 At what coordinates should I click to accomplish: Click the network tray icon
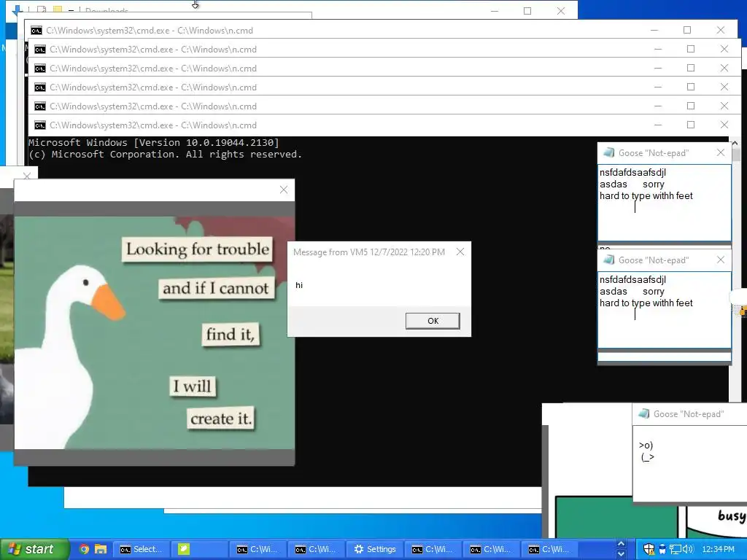(675, 549)
